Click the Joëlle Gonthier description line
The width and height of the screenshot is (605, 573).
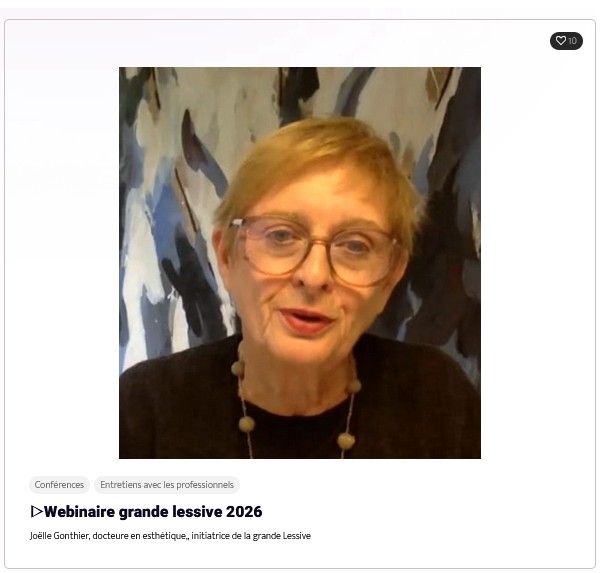(x=170, y=536)
